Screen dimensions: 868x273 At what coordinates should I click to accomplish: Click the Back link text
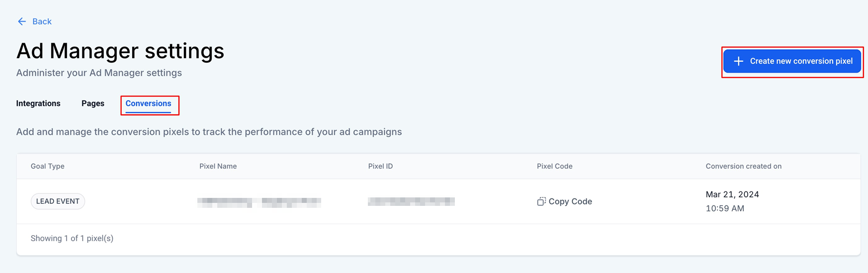(x=42, y=21)
